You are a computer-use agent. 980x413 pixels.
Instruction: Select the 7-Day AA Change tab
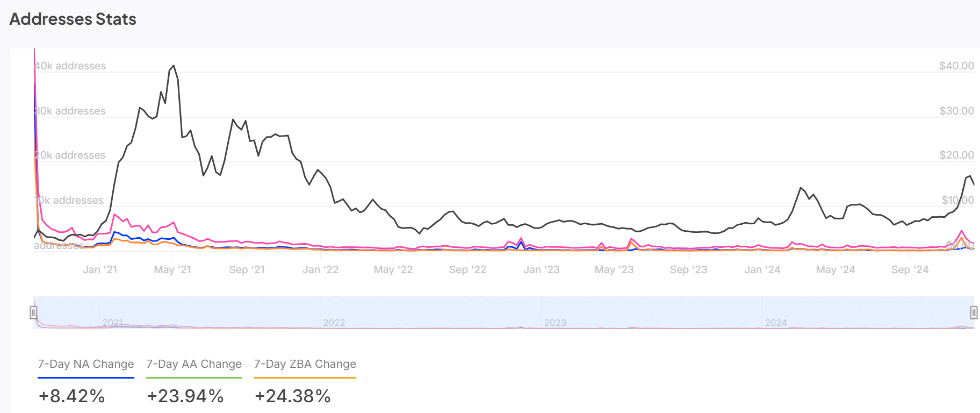[x=194, y=364]
